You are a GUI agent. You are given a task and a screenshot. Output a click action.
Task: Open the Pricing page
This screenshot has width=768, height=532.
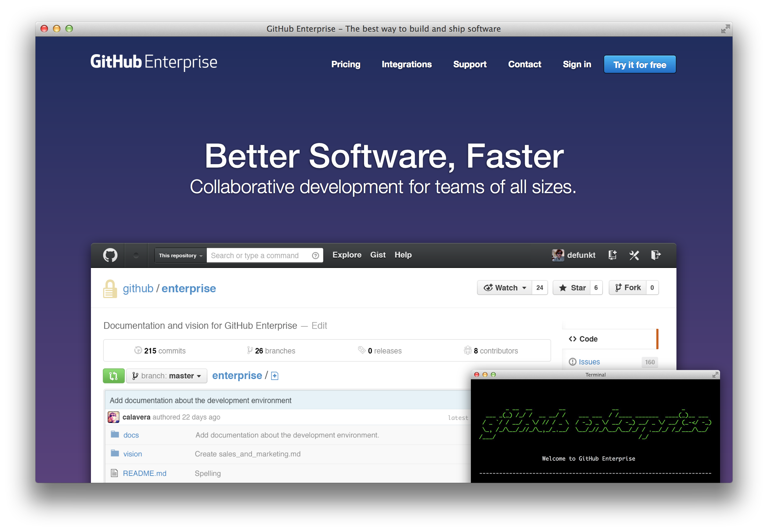(x=345, y=64)
